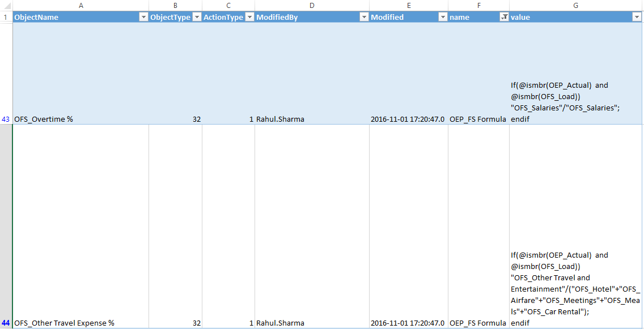This screenshot has height=329, width=644.
Task: Select the OEP_FS Formula cell in row 43
Action: pyautogui.click(x=478, y=119)
